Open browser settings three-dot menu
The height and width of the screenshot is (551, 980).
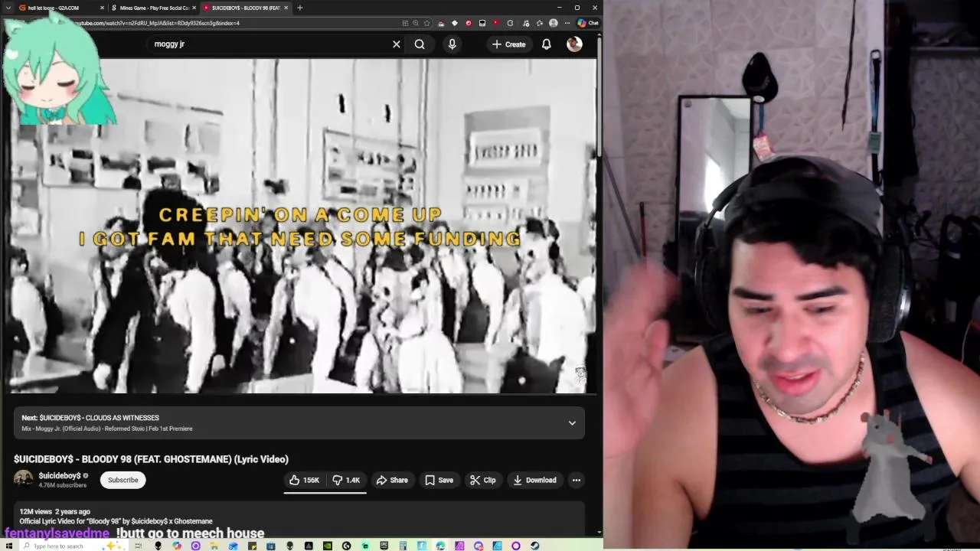pyautogui.click(x=567, y=23)
